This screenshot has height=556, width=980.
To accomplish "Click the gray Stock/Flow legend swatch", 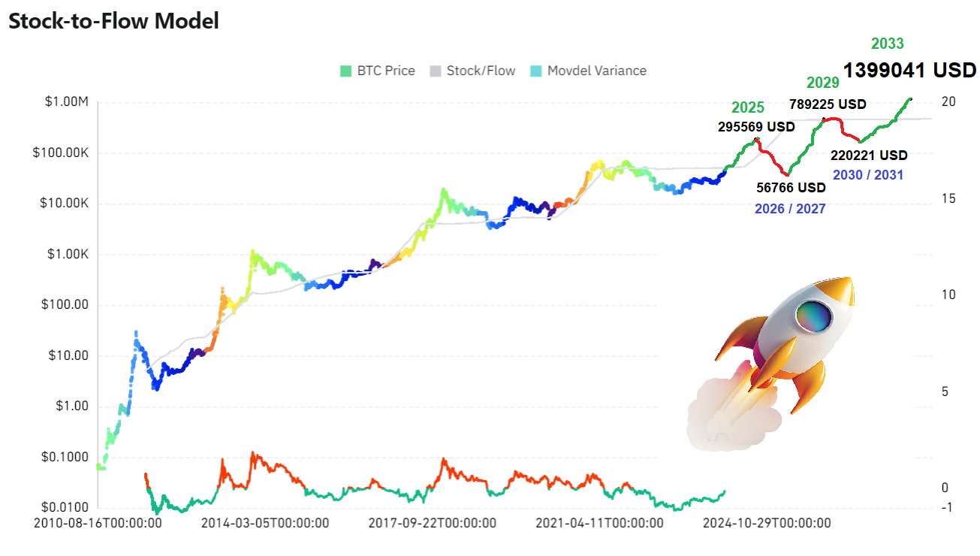I will 436,71.
